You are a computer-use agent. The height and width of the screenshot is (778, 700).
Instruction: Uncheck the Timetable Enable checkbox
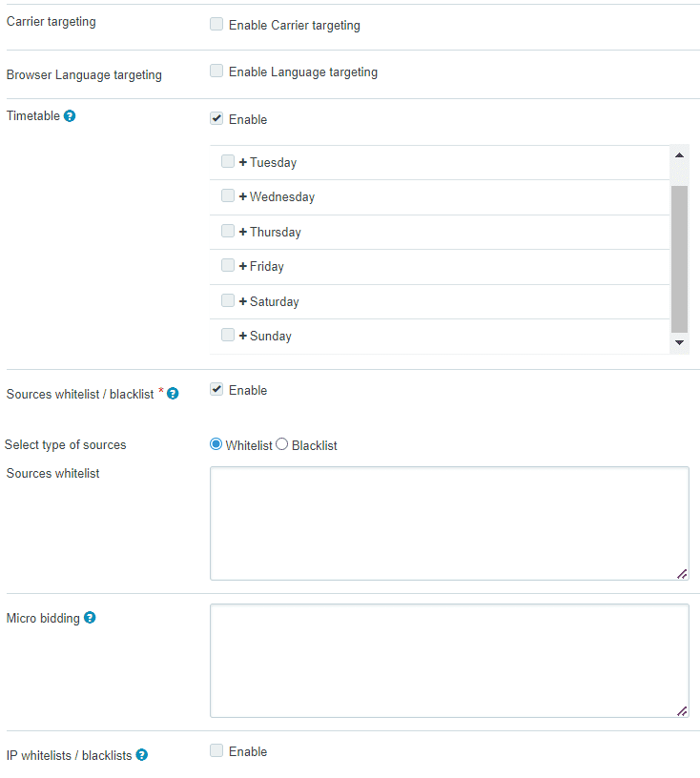[216, 118]
